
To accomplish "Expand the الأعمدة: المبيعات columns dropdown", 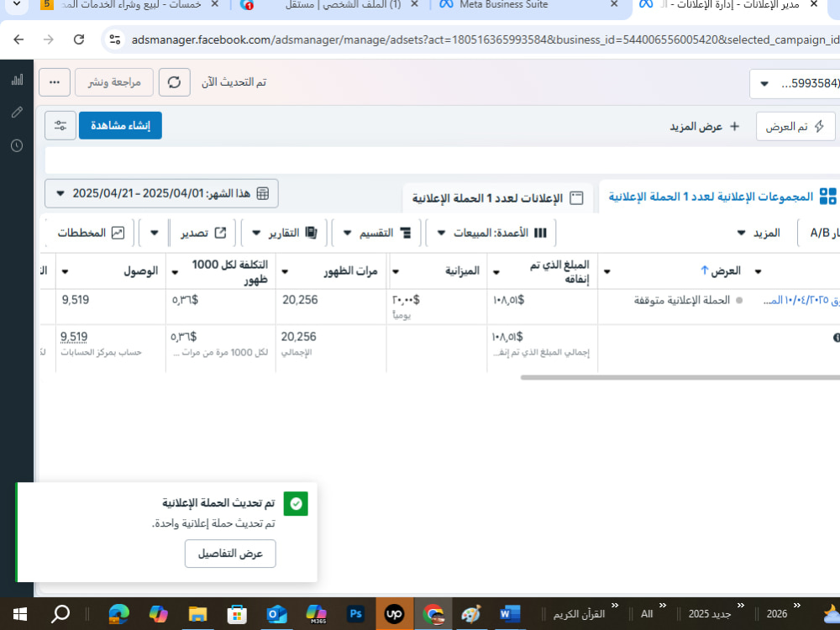I will click(x=491, y=233).
